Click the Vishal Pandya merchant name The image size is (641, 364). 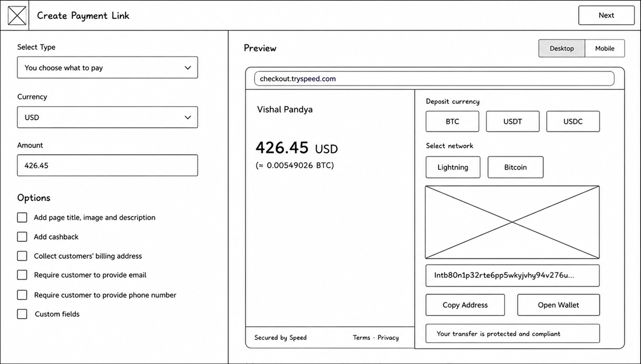pyautogui.click(x=285, y=109)
